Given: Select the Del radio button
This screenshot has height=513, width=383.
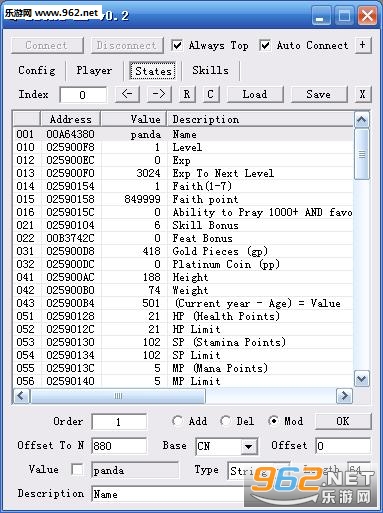Looking at the screenshot, I should pos(226,421).
